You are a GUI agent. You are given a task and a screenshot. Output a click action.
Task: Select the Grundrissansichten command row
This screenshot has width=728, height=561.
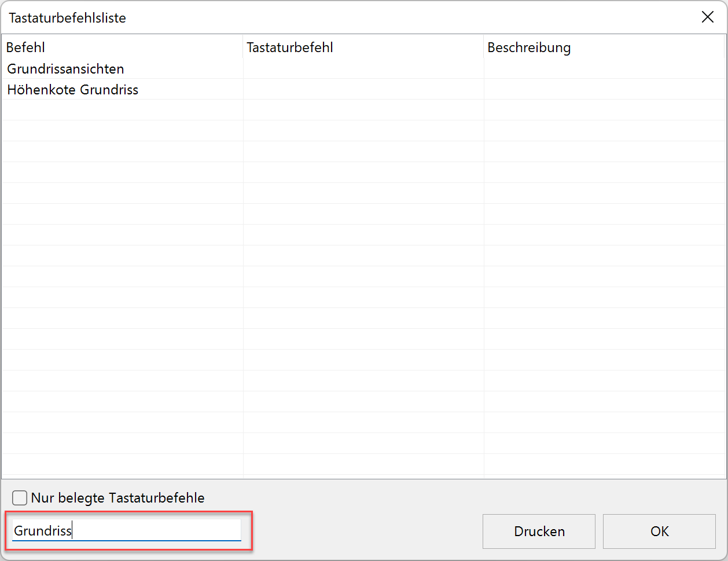65,69
